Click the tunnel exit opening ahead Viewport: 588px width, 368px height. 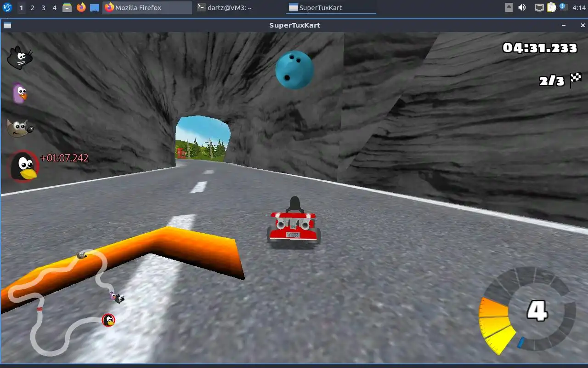[202, 138]
